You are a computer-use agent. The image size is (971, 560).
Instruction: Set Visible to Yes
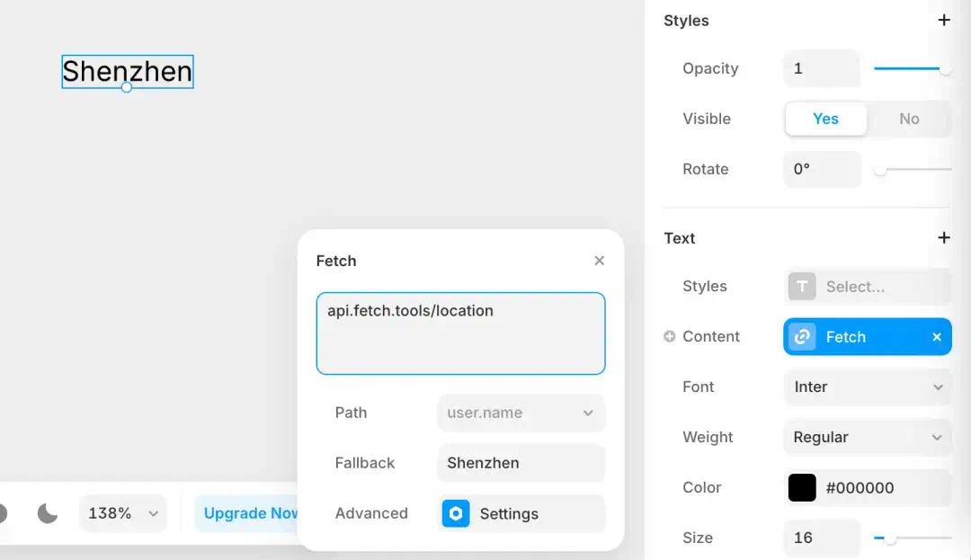point(825,119)
